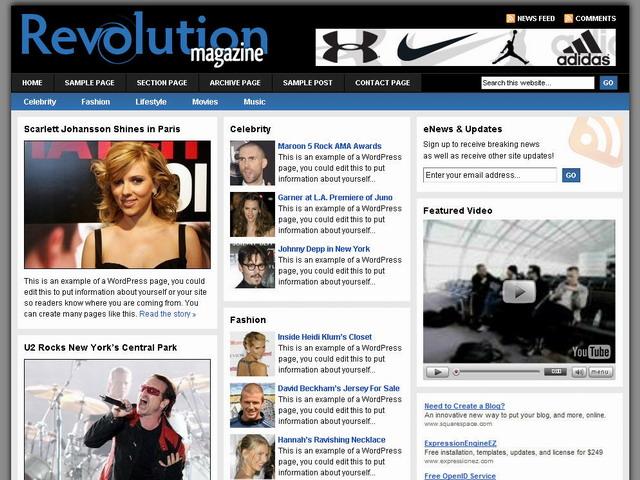640x480 pixels.
Task: Open the Inside Heidi Klum's Closet link
Action: [324, 337]
